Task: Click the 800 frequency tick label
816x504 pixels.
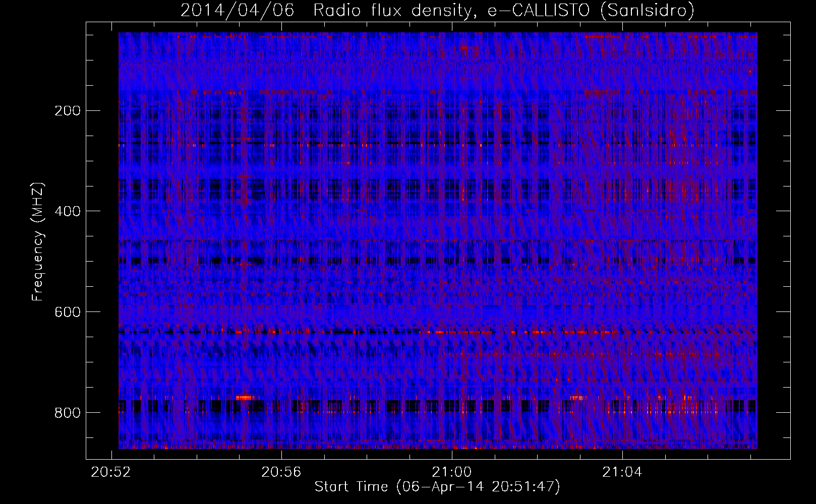Action: pos(67,413)
